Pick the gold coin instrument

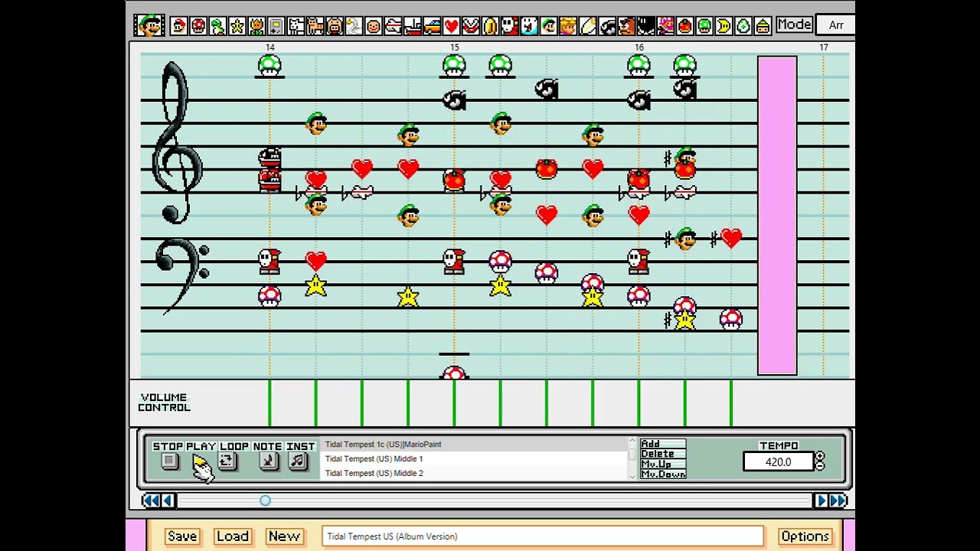point(490,26)
